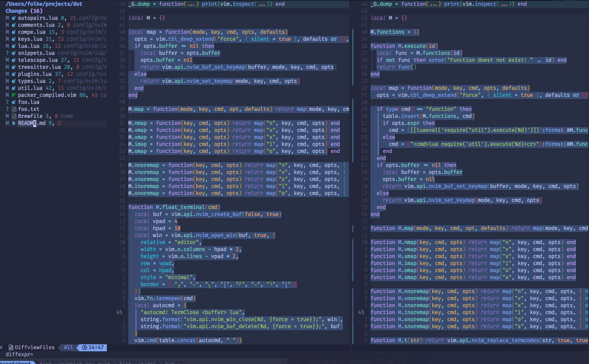The width and height of the screenshot is (589, 364).
Task: Click the Lua icon next to keys.lua
Action: pos(14,39)
